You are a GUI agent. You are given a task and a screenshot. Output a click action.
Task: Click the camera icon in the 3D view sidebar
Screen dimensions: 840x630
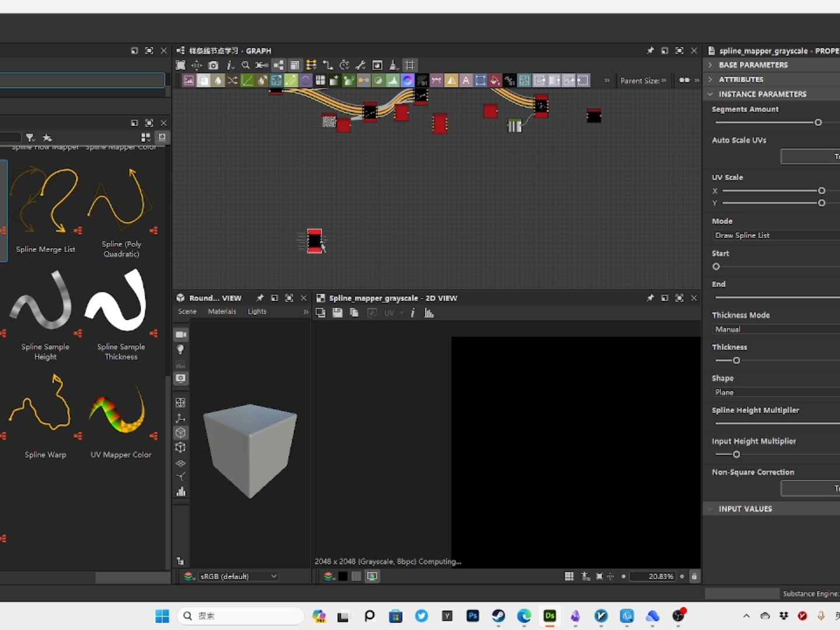click(181, 335)
